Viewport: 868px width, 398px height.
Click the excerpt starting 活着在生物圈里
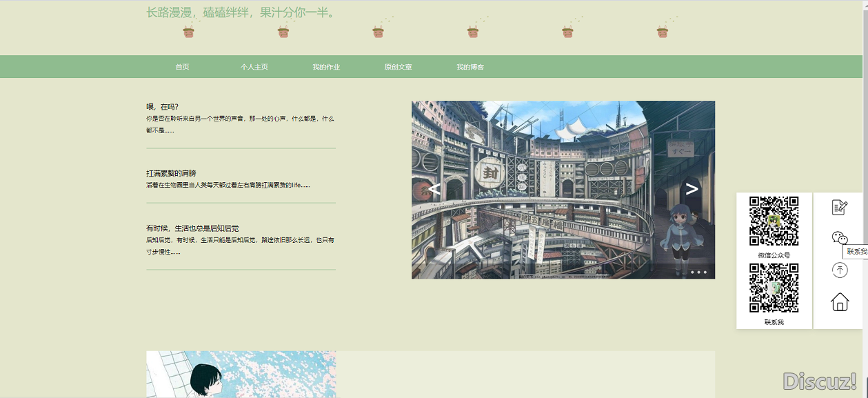coord(228,185)
